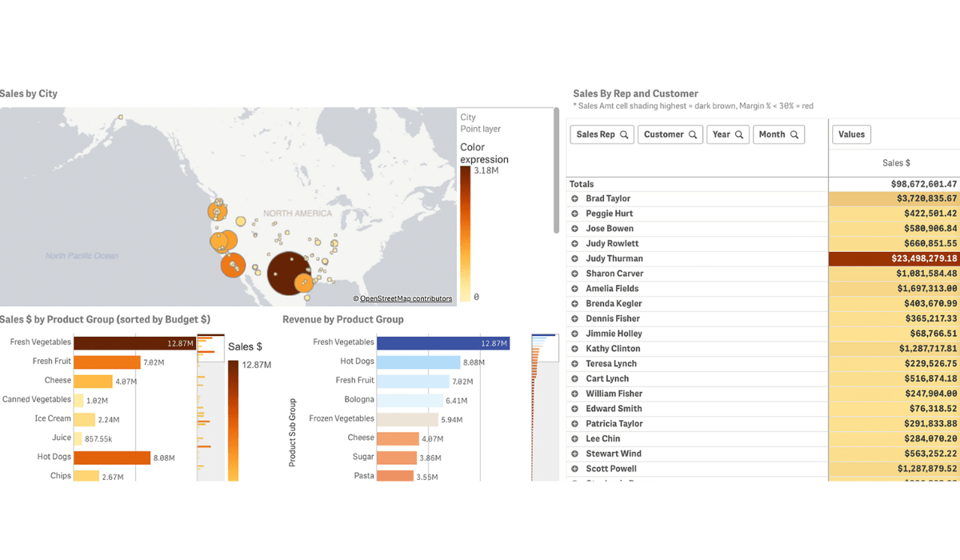Click plus icon next to Amelia Fields
The height and width of the screenshot is (560, 960).
coord(574,289)
